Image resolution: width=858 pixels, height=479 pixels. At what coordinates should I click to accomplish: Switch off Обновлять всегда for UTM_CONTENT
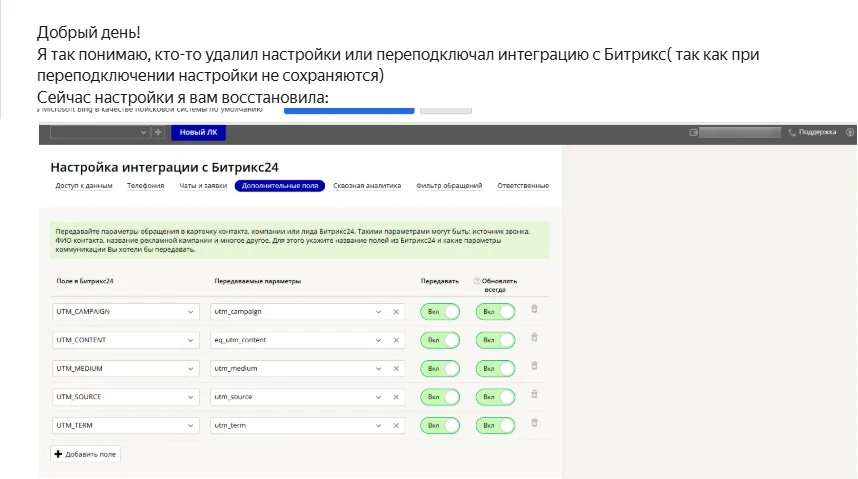[x=495, y=341]
